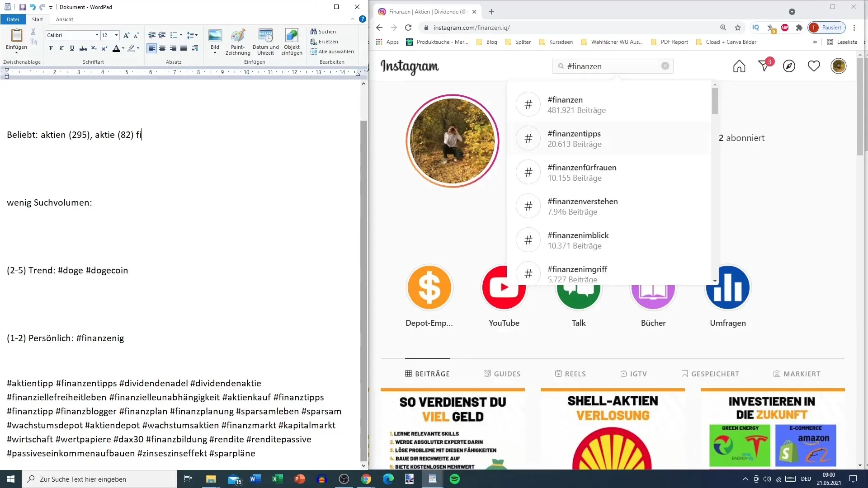Shrink font size with the smaller A icon
The width and height of the screenshot is (868, 488).
tap(136, 35)
